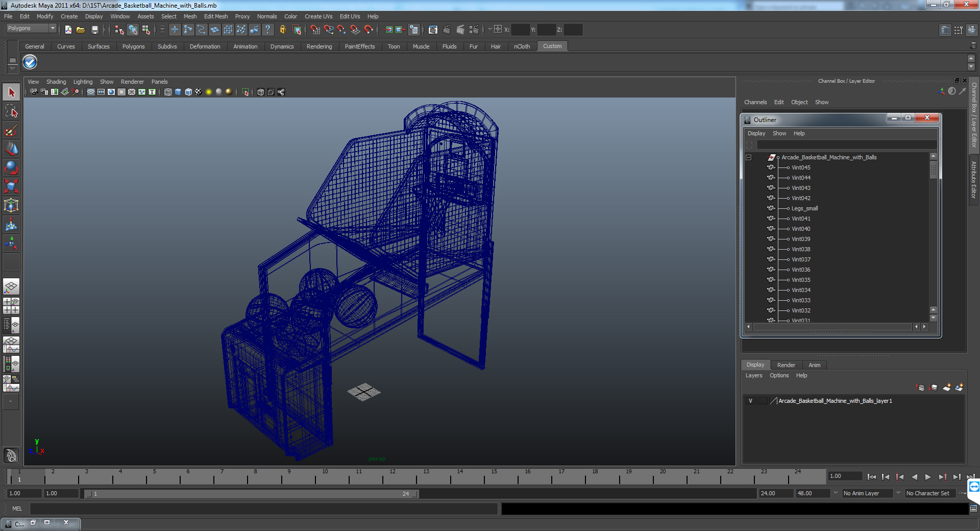Image resolution: width=980 pixels, height=531 pixels.
Task: Activate the Scale tool icon
Action: [x=11, y=186]
